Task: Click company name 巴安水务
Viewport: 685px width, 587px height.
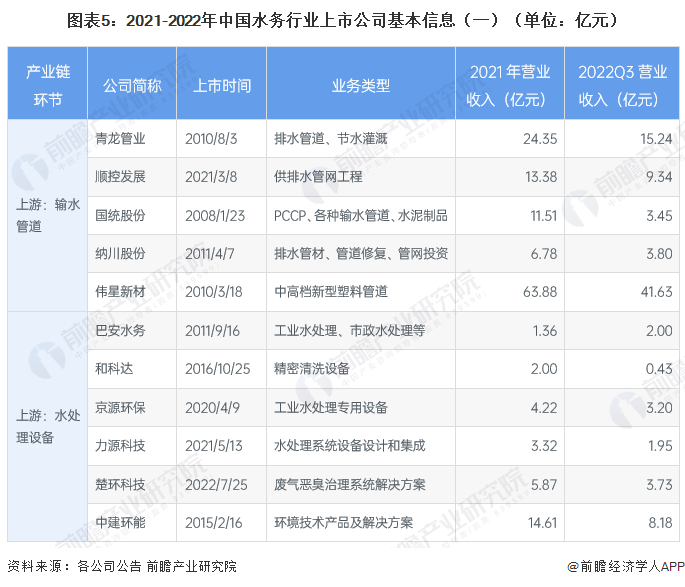Action: point(120,331)
